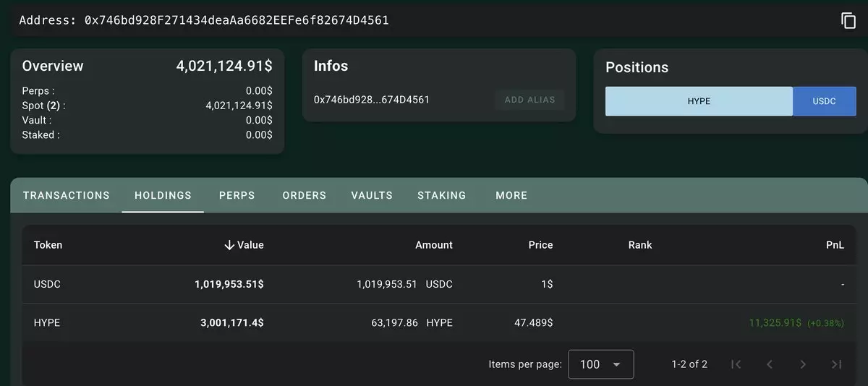The image size is (868, 386).
Task: Go to the first page of holdings
Action: pyautogui.click(x=736, y=364)
